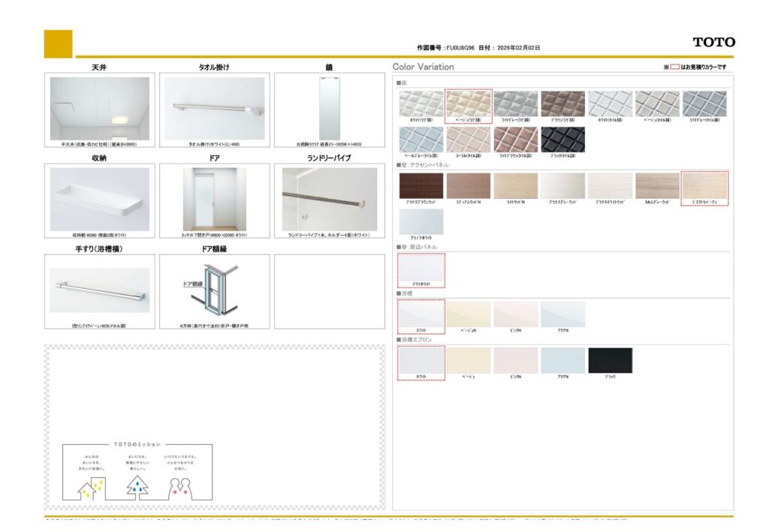The width and height of the screenshot is (769, 532).
Task: Open the ドア door photo
Action: pyautogui.click(x=214, y=199)
